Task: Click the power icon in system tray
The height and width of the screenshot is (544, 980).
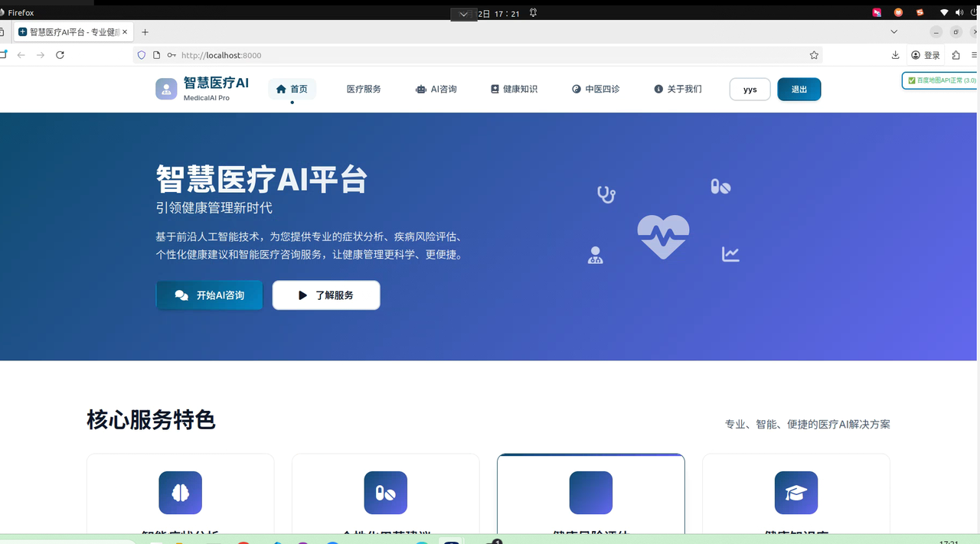Action: [x=975, y=13]
